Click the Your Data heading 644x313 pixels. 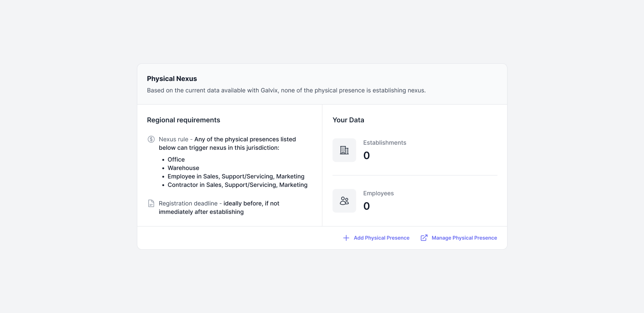[348, 120]
